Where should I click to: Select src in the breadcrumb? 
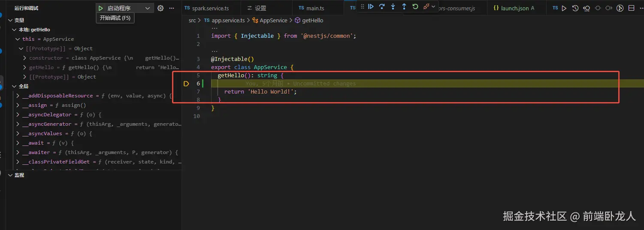pos(192,20)
